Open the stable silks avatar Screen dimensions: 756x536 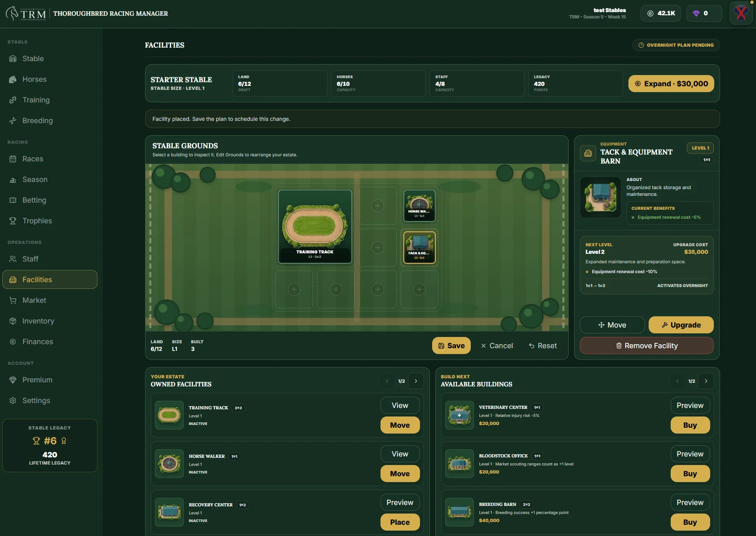[x=741, y=13]
